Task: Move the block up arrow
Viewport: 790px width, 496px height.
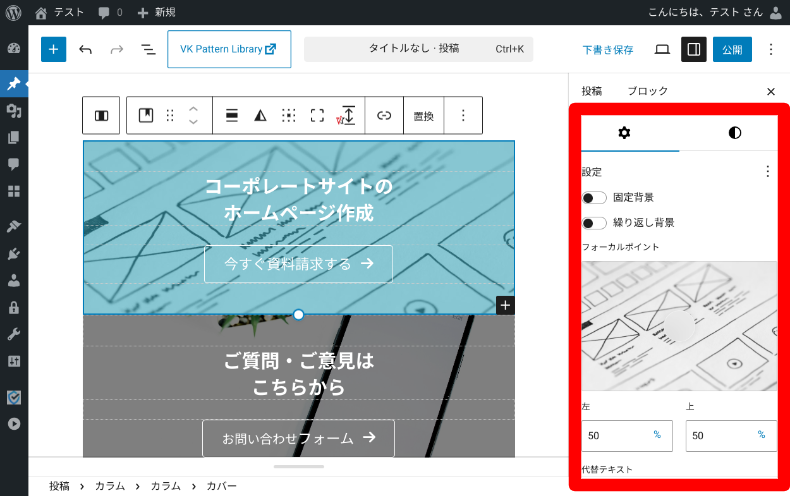Action: (x=193, y=109)
